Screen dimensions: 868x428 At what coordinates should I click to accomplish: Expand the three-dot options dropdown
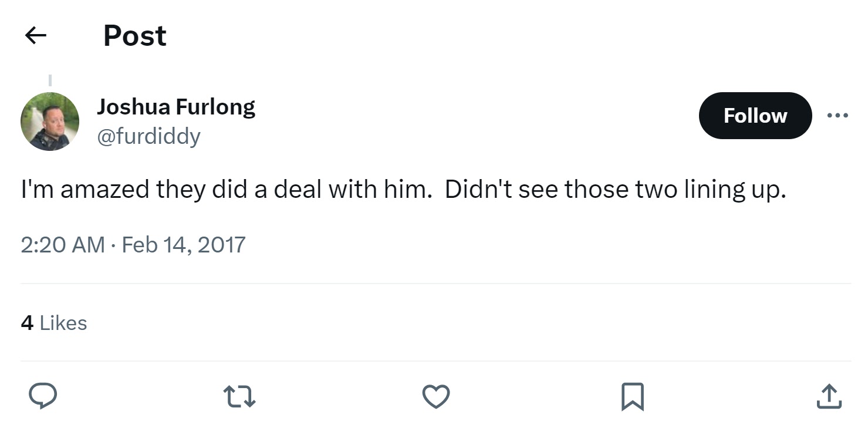click(x=837, y=115)
